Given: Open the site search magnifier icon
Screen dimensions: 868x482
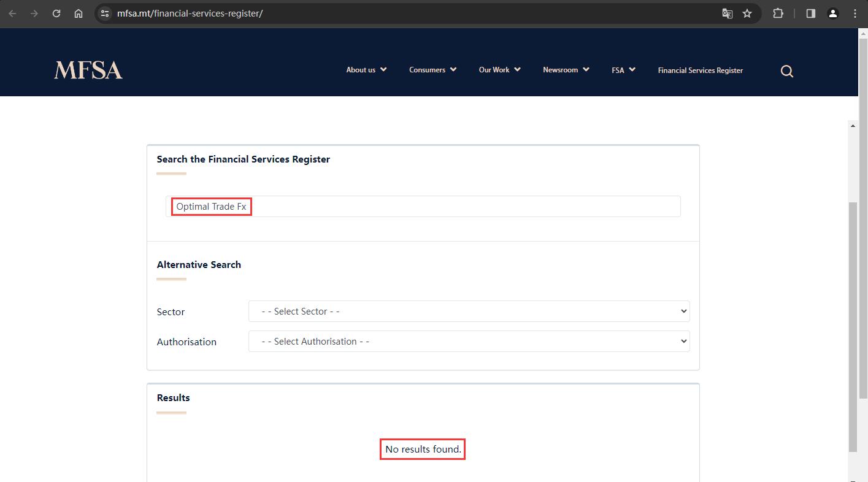Looking at the screenshot, I should pos(787,71).
